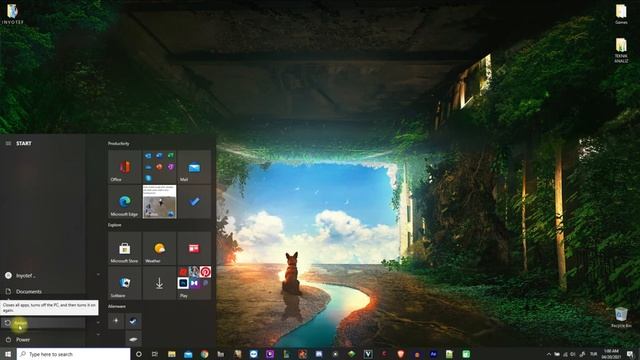Select the INYOTEF desktop icon
This screenshot has width=640, height=360.
(13, 14)
